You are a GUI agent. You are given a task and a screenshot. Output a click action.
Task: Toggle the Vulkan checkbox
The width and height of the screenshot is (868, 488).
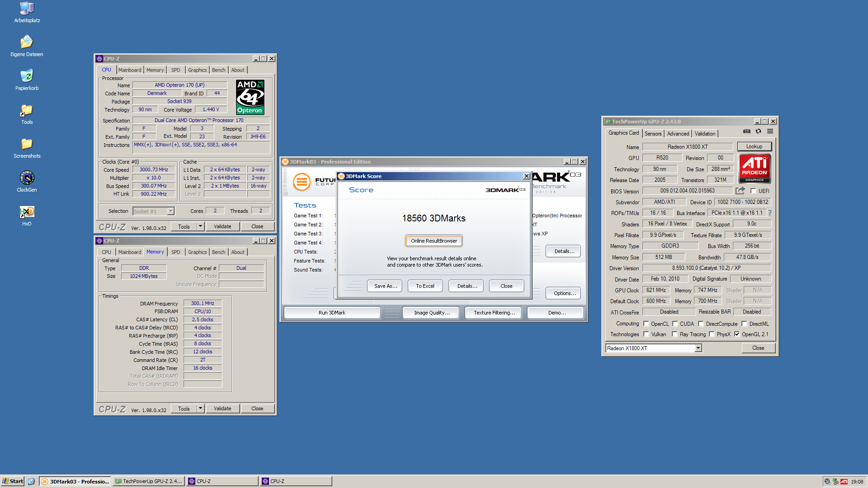(x=646, y=334)
